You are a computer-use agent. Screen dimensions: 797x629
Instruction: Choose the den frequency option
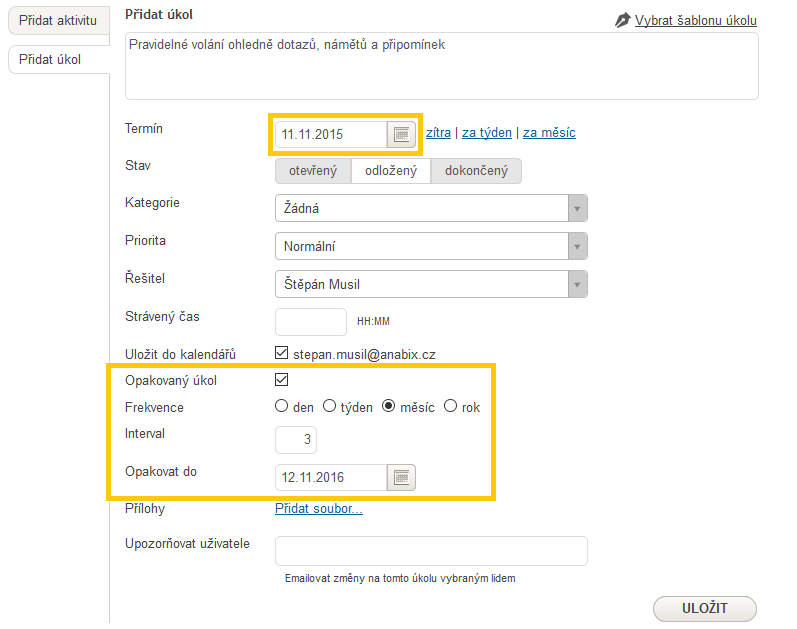[x=281, y=406]
